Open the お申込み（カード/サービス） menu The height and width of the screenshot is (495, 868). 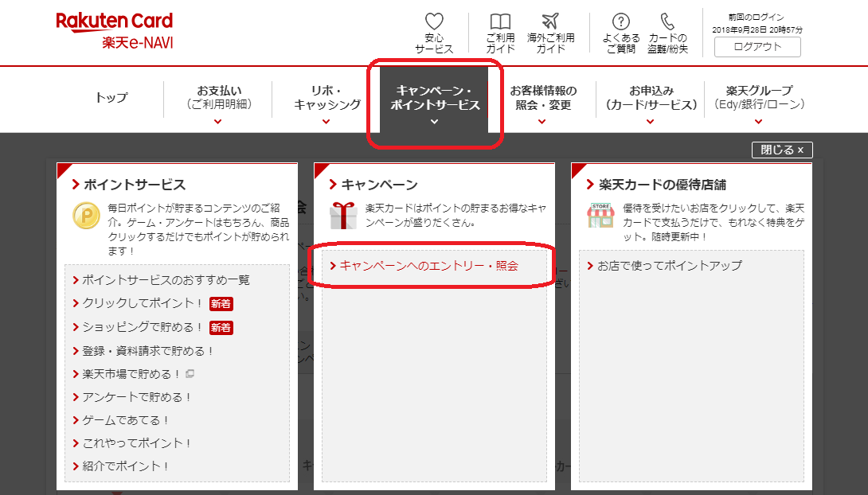[x=651, y=97]
